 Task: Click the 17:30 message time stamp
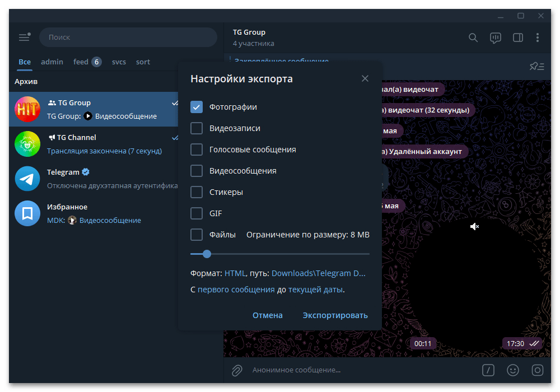point(515,343)
